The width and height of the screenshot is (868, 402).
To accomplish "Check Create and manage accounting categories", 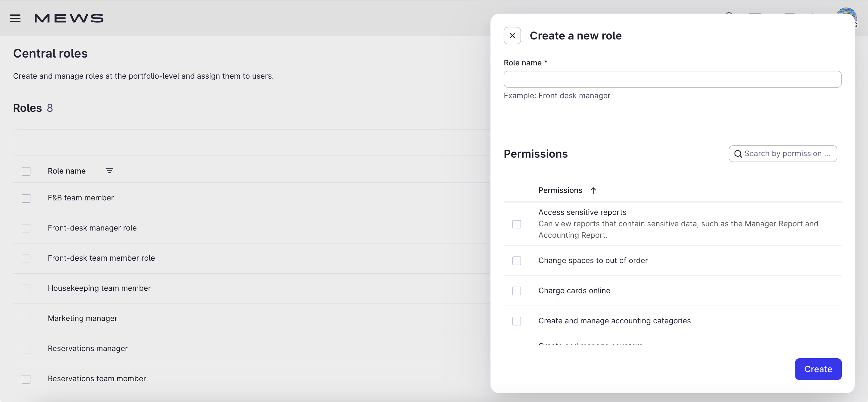I will tap(517, 321).
